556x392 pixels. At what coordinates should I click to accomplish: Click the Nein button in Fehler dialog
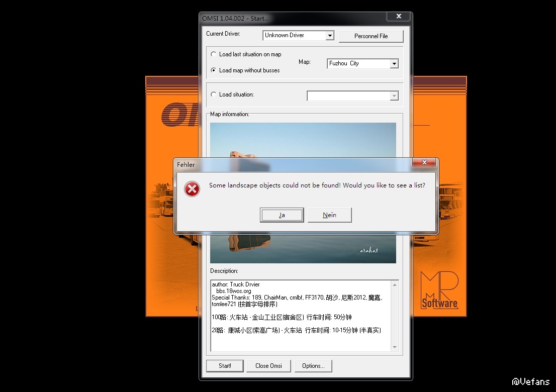click(329, 215)
